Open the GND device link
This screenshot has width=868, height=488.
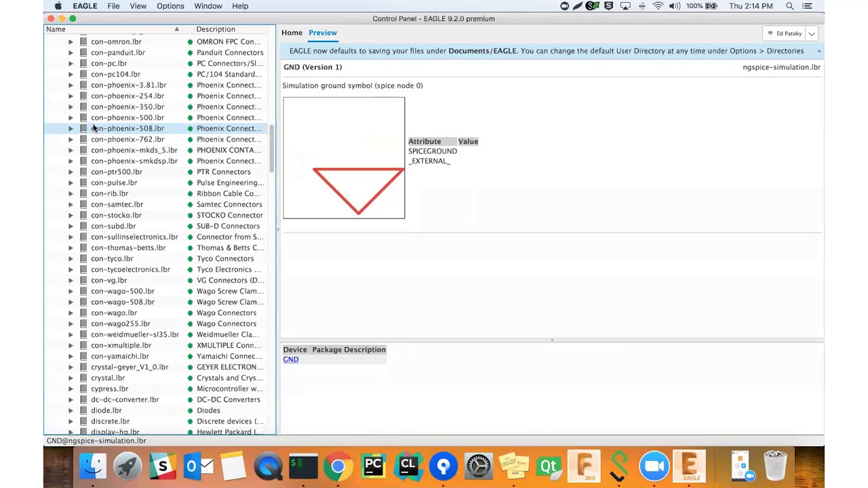pos(291,359)
